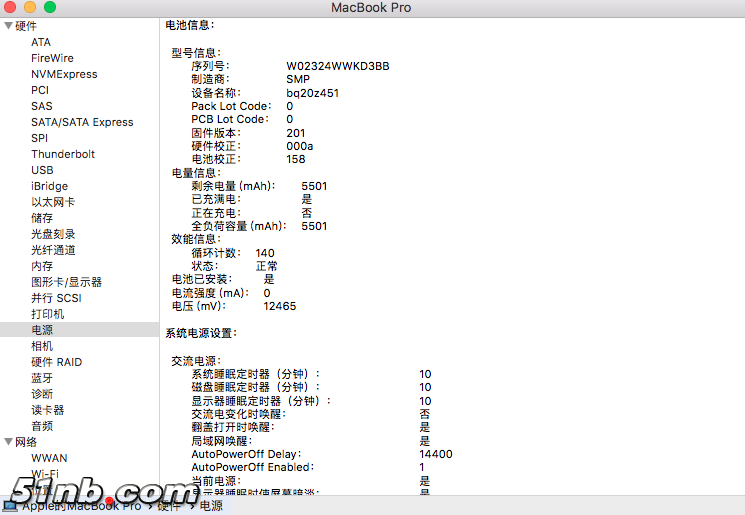
Task: Select USB in the sidebar
Action: pos(42,170)
